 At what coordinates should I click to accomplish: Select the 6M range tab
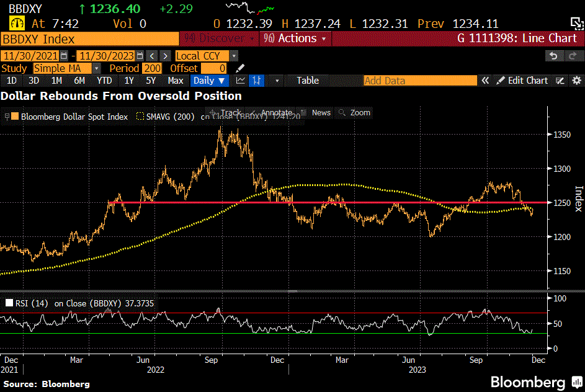79,81
